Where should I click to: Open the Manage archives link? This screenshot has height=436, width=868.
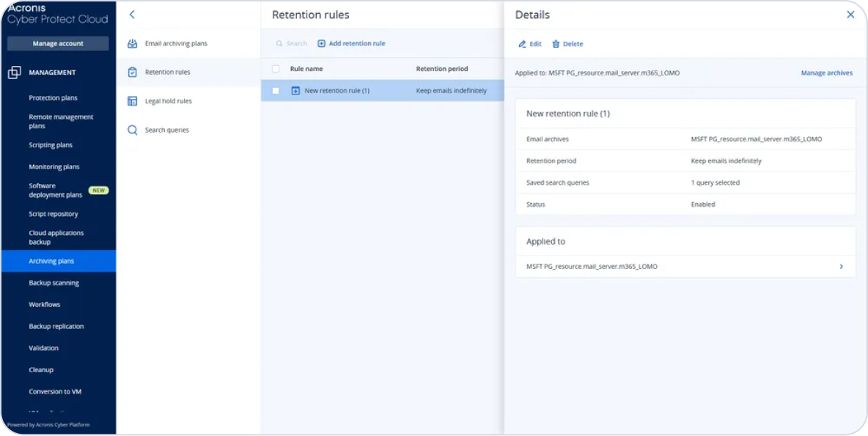click(x=826, y=73)
